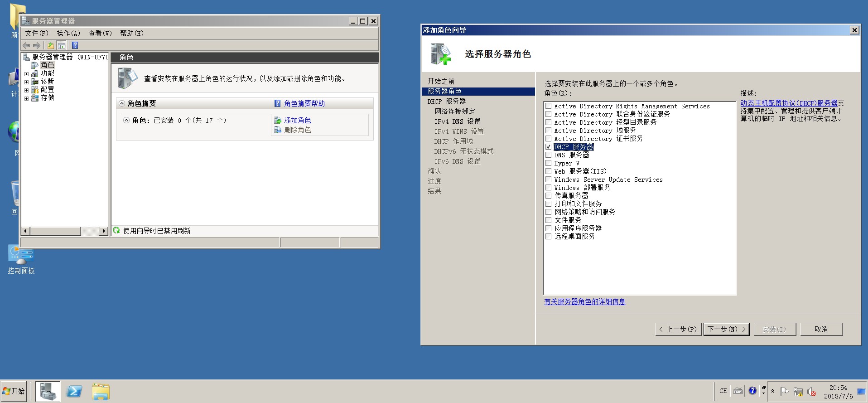Uncheck the DHCP 服务器 role
Viewport: 868px width, 403px height.
548,147
